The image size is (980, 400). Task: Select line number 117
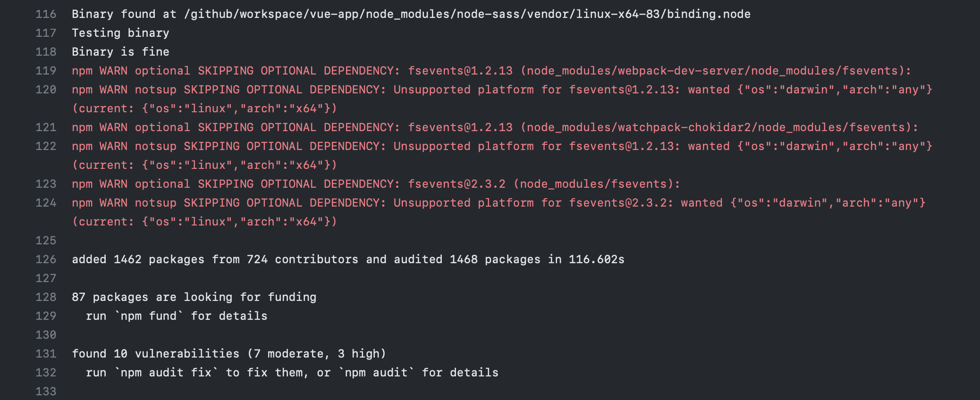pos(46,33)
